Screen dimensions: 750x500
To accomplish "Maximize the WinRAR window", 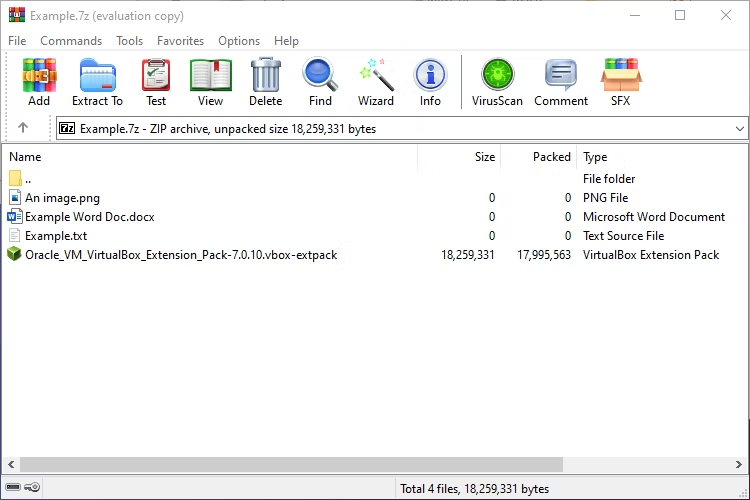I will coord(680,15).
